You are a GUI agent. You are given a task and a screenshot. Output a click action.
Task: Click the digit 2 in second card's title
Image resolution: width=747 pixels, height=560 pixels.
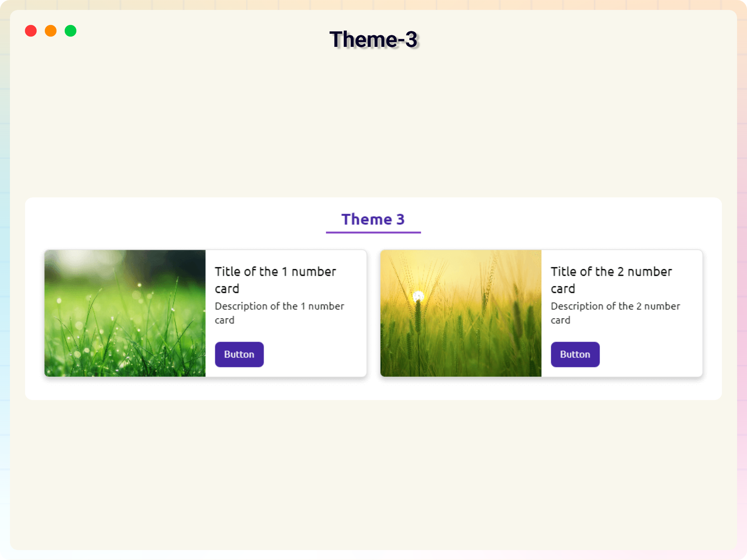[x=621, y=272]
